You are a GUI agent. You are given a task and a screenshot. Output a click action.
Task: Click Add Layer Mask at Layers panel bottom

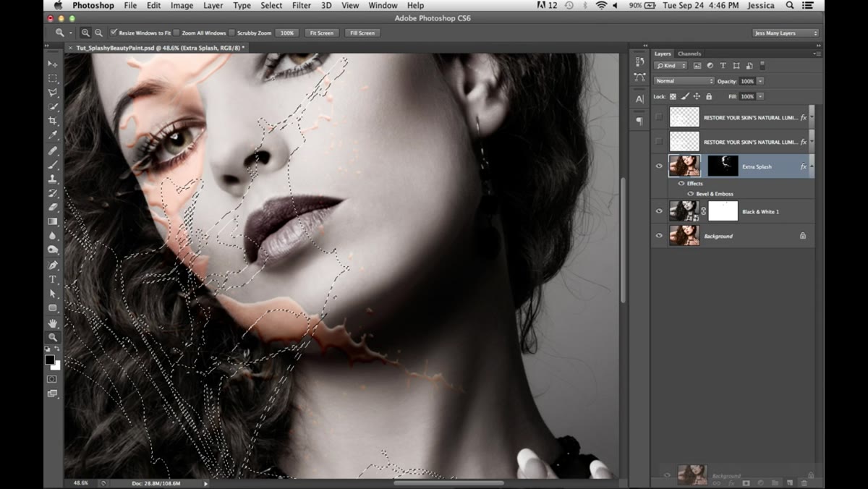click(746, 482)
